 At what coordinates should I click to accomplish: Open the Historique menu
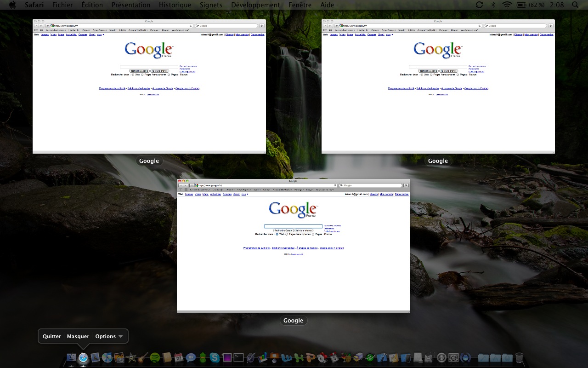(175, 5)
